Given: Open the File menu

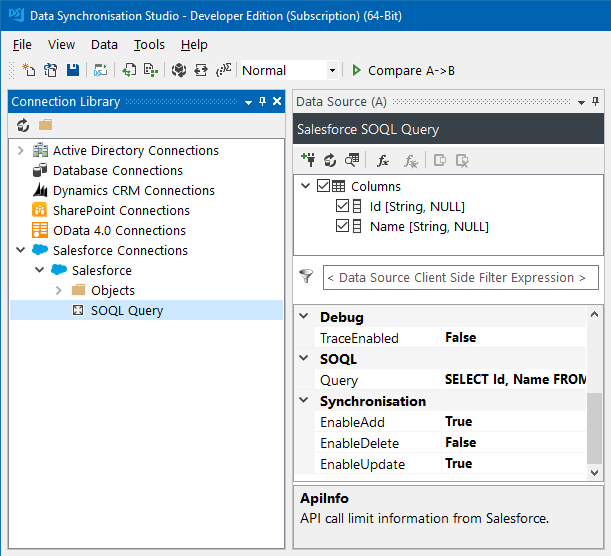Looking at the screenshot, I should (x=22, y=45).
